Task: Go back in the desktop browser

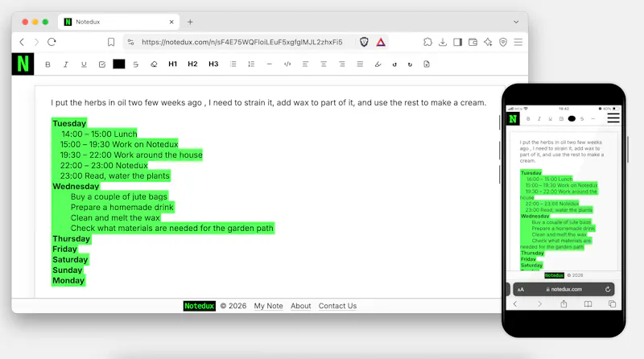Action: [x=23, y=42]
